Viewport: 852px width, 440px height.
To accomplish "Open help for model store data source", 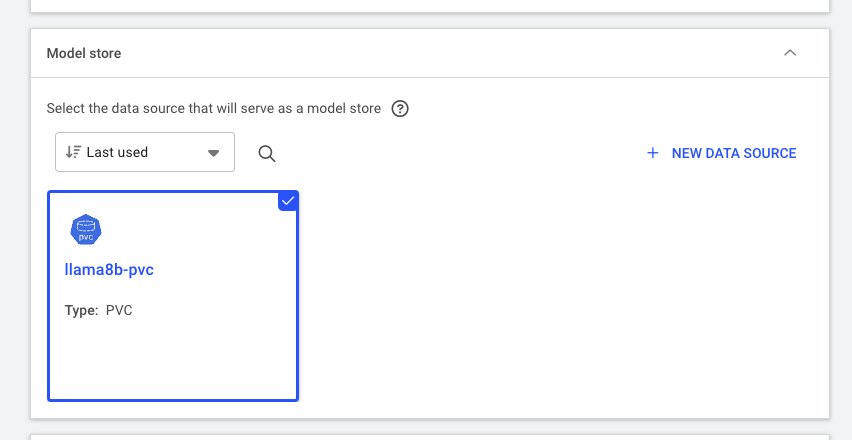I will (x=400, y=109).
